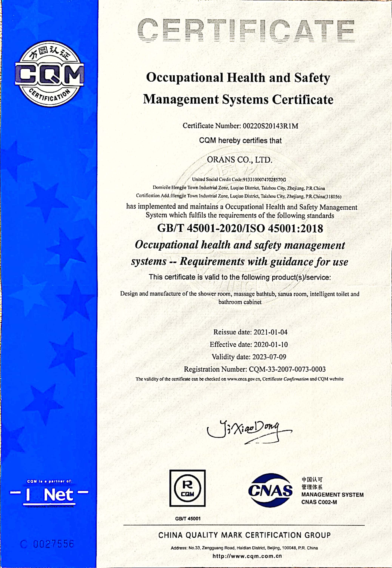Click the United Social Credit Code line
The image size is (392, 568).
click(239, 179)
